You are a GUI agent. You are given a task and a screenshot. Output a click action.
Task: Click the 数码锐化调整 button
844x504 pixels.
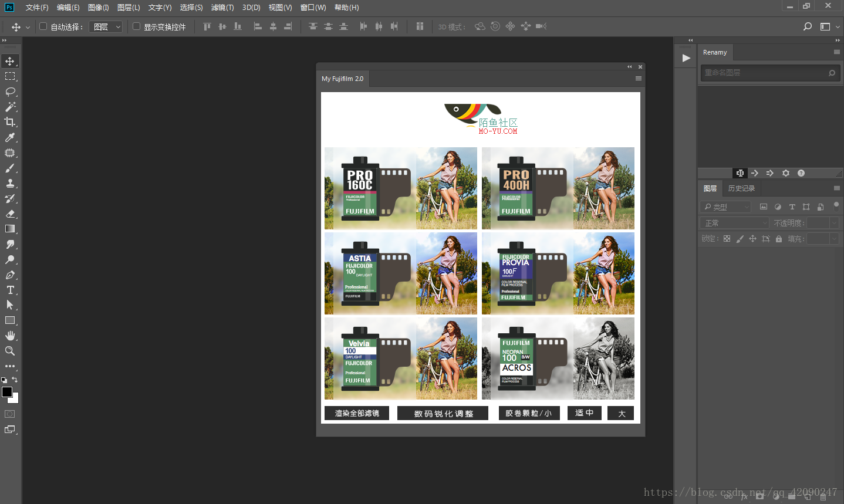(443, 413)
